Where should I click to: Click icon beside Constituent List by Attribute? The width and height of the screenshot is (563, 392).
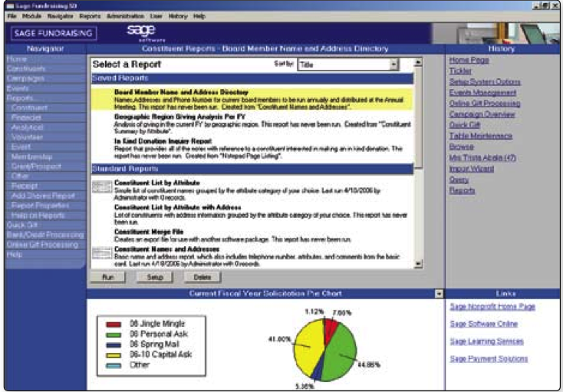[102, 186]
